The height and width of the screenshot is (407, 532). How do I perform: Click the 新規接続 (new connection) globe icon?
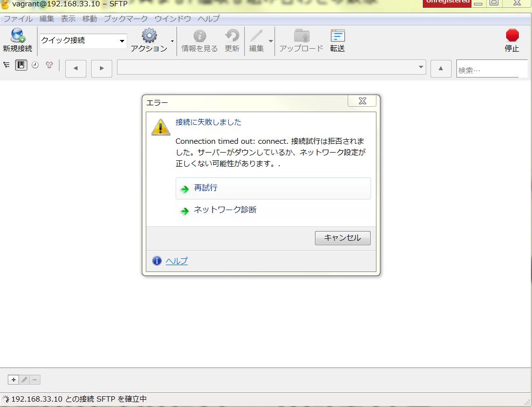tap(18, 36)
